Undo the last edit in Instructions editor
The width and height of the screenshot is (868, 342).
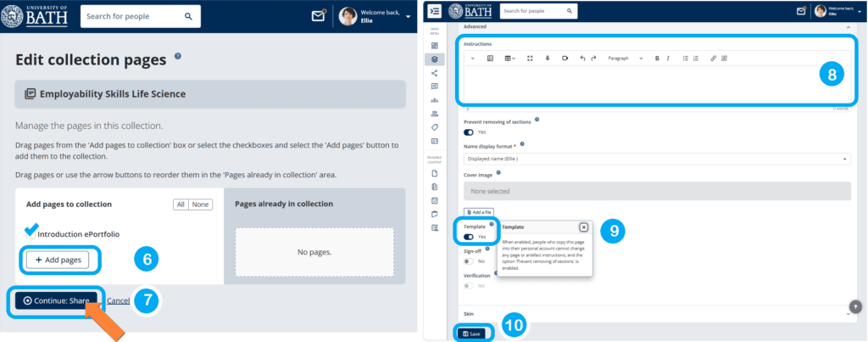point(582,59)
